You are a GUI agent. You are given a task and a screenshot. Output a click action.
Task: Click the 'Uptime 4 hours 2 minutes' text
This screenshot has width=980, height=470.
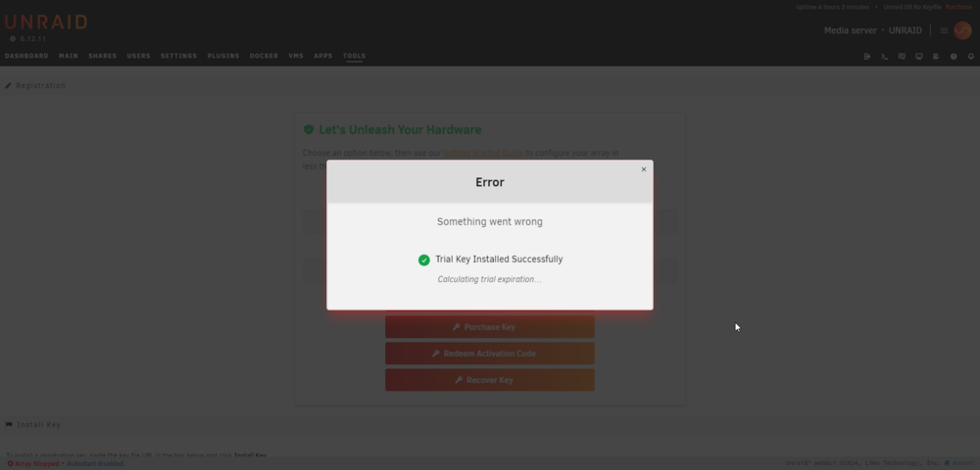tap(832, 7)
